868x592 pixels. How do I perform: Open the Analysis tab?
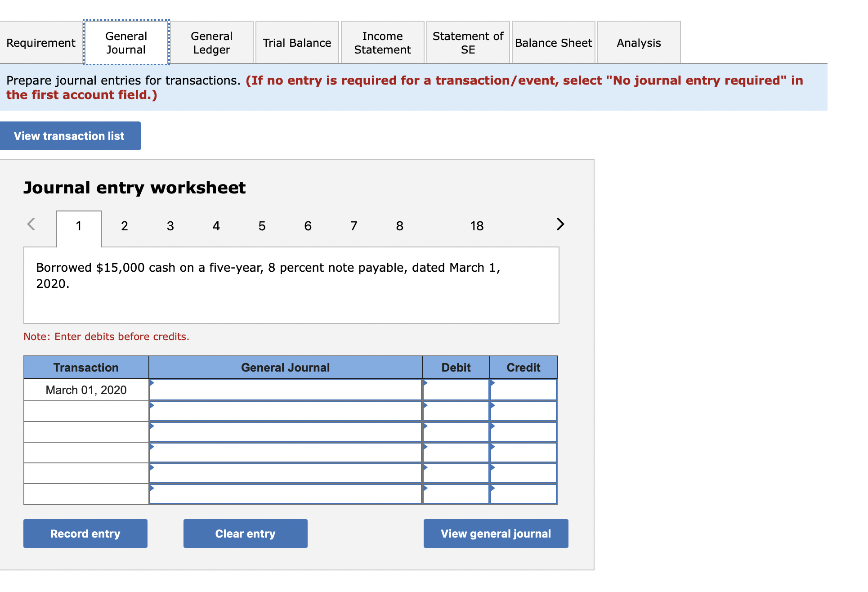click(639, 43)
